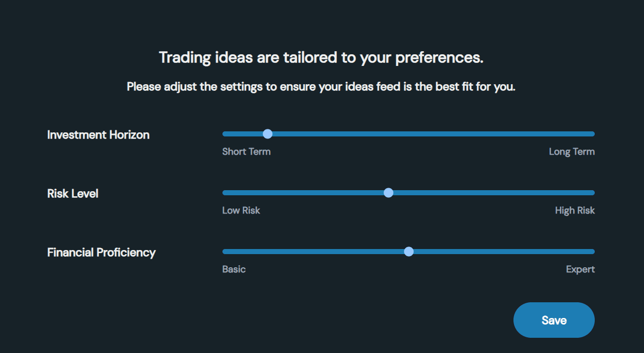Click the far-right end of Risk Level track
This screenshot has width=644, height=353.
[x=592, y=193]
